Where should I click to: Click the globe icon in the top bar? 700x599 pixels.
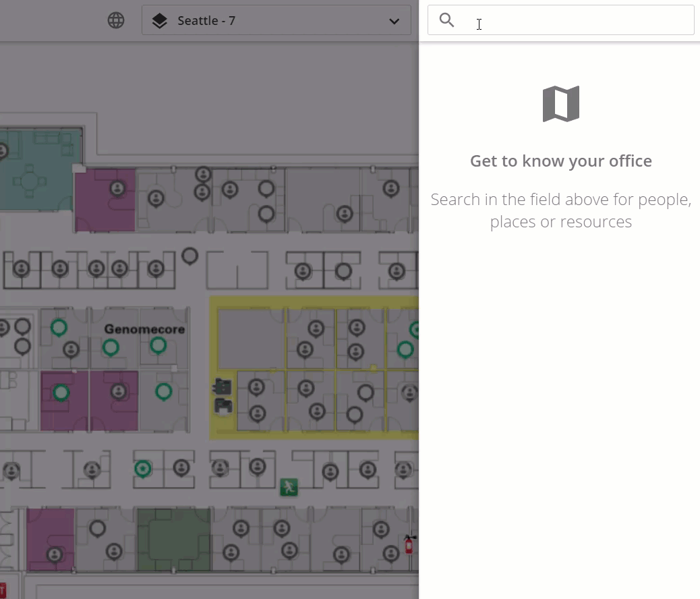coord(116,21)
